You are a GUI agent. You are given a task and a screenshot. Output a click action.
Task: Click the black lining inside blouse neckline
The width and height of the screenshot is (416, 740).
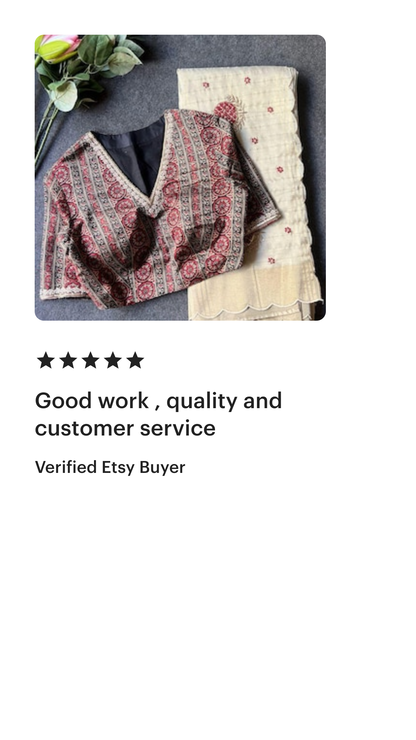point(135,153)
